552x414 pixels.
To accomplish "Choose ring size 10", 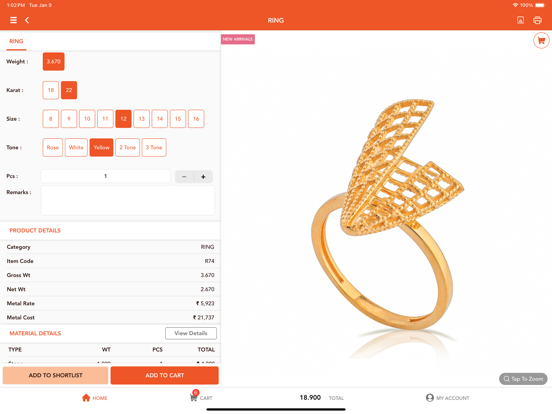I will (x=87, y=119).
